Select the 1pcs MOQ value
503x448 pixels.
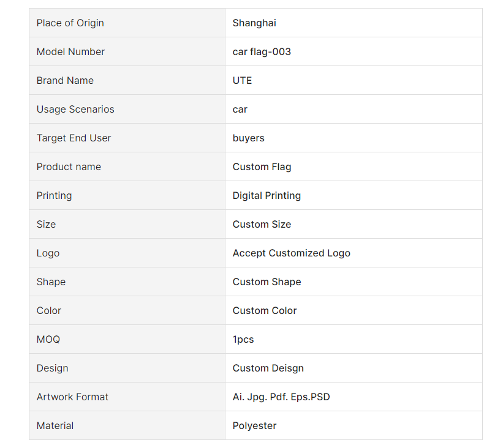click(x=243, y=339)
